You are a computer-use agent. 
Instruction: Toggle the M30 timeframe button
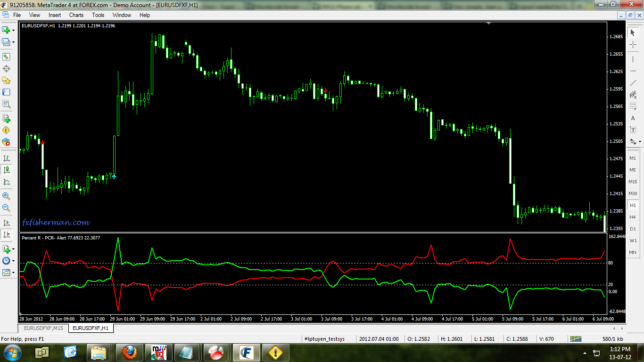pyautogui.click(x=633, y=193)
